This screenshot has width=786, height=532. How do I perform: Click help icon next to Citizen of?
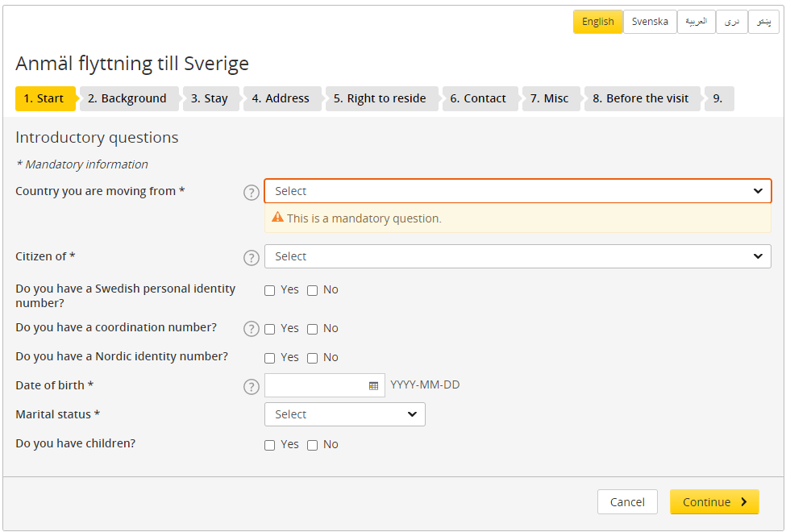coord(252,257)
